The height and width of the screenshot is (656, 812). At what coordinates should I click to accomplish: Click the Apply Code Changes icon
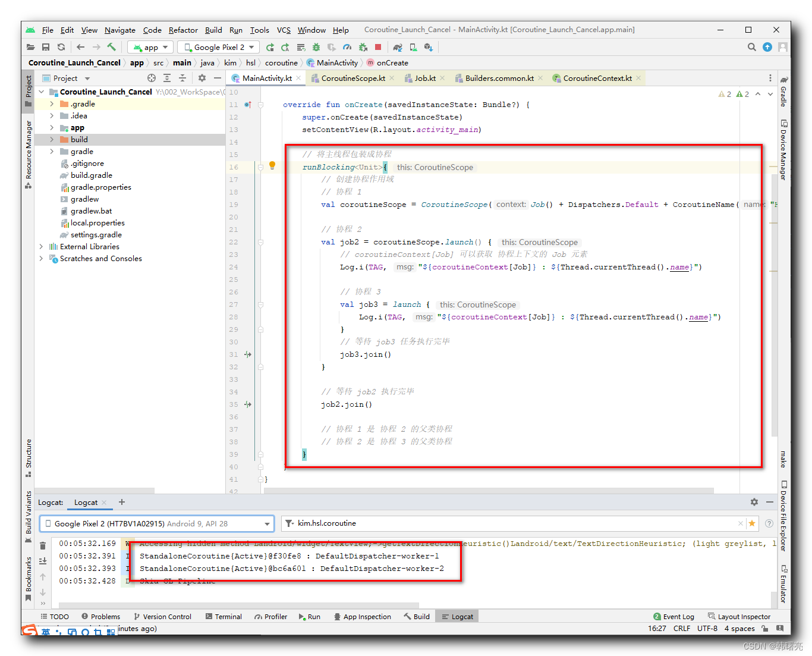pyautogui.click(x=301, y=47)
